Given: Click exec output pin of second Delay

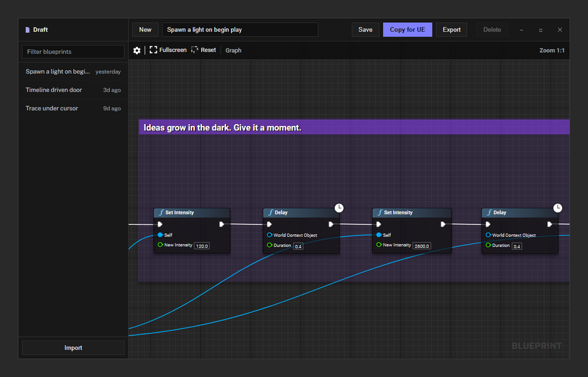Looking at the screenshot, I should (x=549, y=224).
